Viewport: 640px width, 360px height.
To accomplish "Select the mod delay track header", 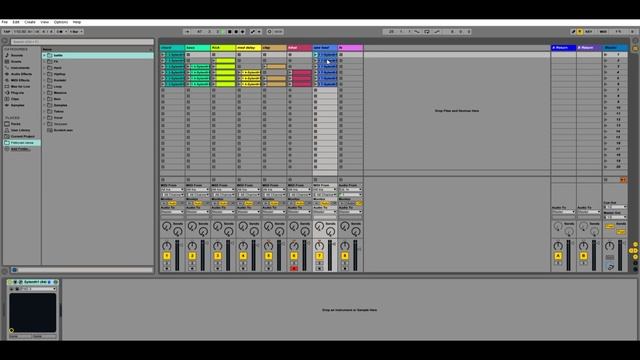I will 249,48.
